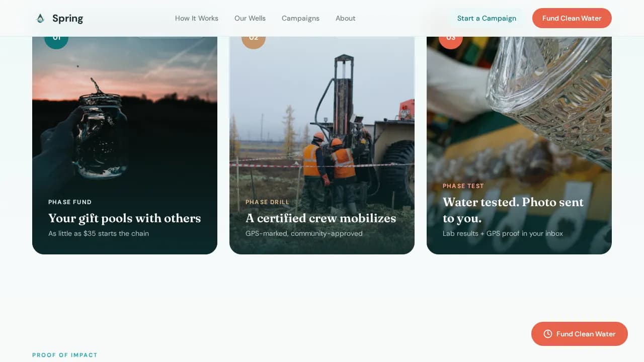Go to the Our Wells page
Screen dimensions: 644x362
[250, 18]
